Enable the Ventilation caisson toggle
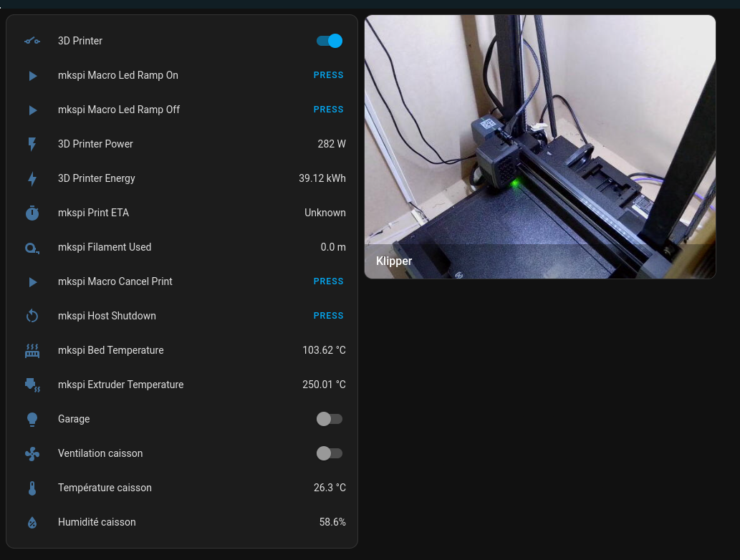Viewport: 740px width, 560px height. tap(330, 453)
